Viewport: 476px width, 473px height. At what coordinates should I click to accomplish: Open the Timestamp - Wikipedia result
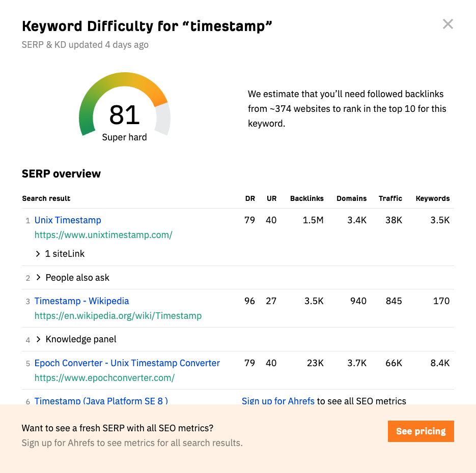point(81,301)
